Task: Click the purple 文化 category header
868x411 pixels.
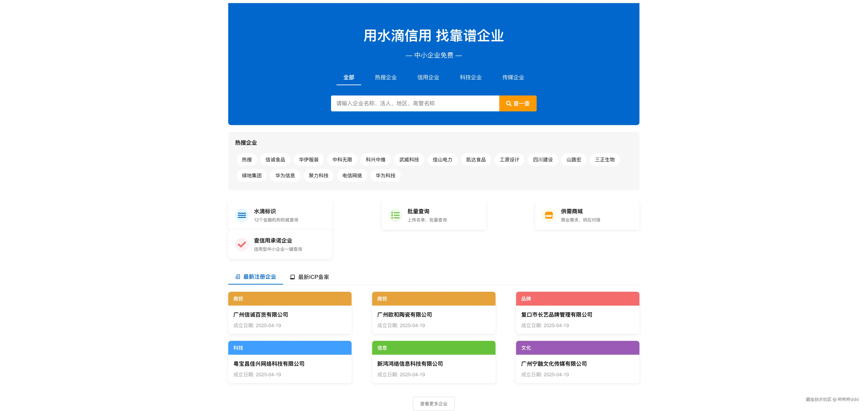Action: tap(577, 348)
